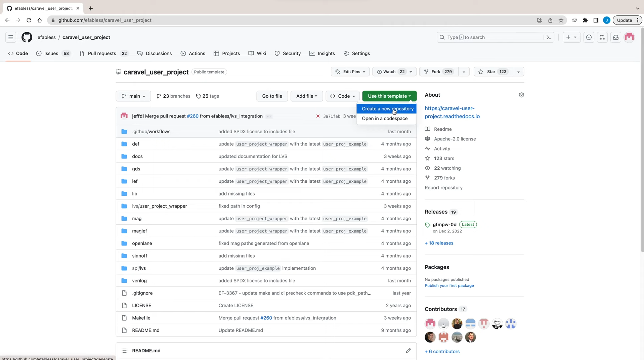This screenshot has height=360, width=644.
Task: Edit README.md with the pencil icon
Action: pos(408,351)
